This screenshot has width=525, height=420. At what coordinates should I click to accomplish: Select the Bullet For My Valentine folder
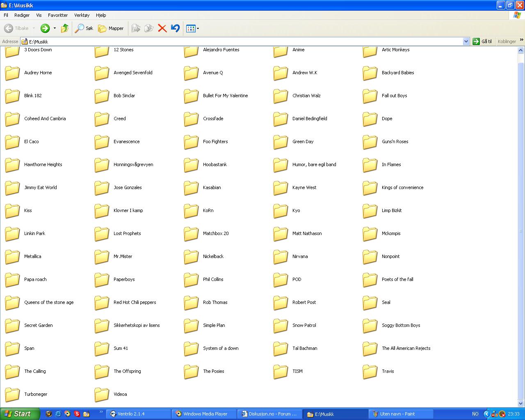pos(216,96)
